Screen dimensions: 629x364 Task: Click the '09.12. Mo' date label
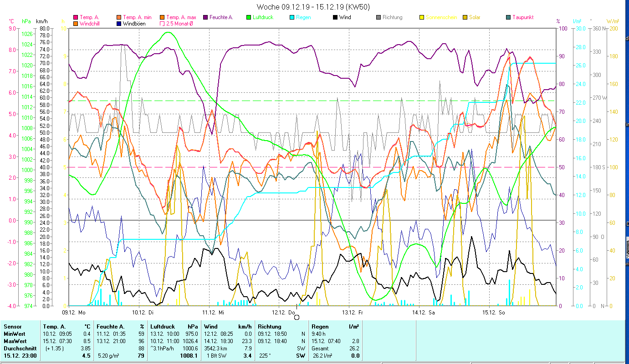(73, 313)
